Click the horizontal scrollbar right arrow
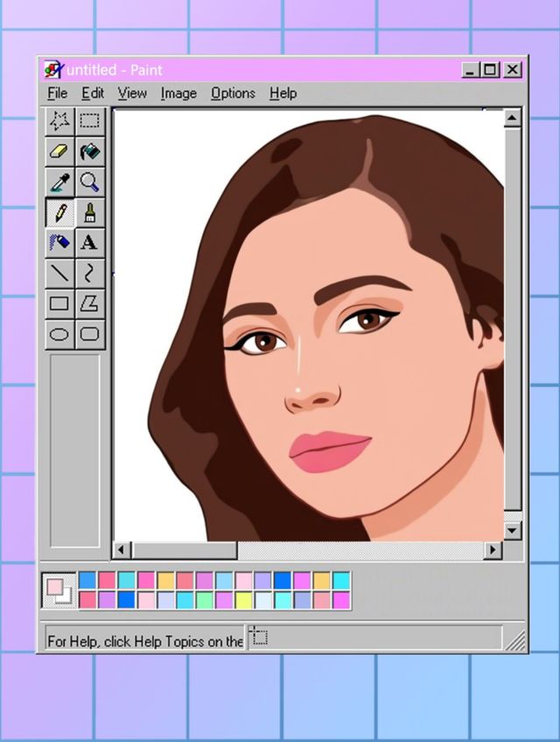 (493, 549)
